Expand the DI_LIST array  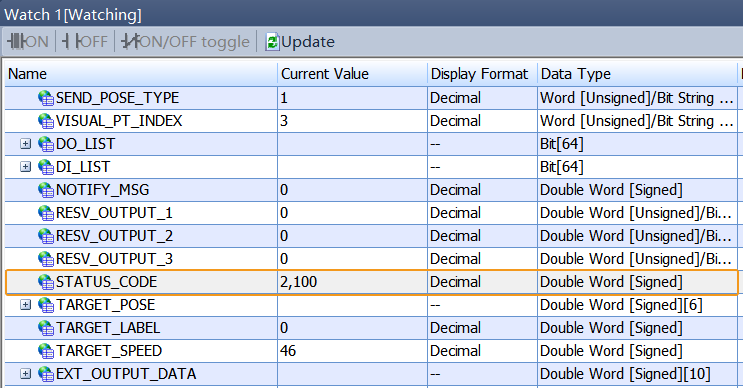click(x=26, y=167)
